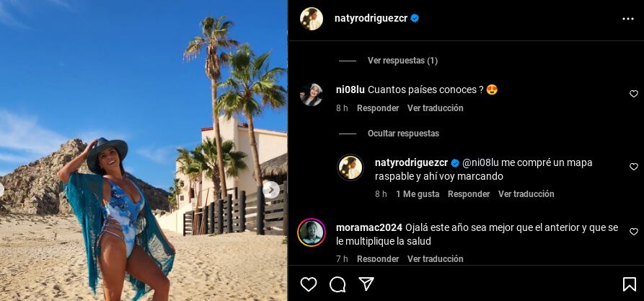Screen dimensions: 644x301
Task: Reply to natyrodriguezcr's mapa raspable comment
Action: tap(469, 193)
